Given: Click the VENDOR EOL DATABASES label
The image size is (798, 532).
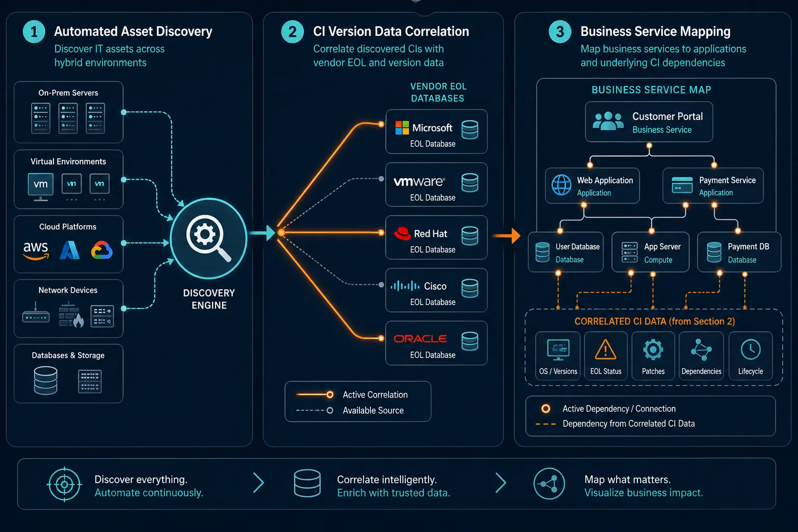Looking at the screenshot, I should point(438,92).
